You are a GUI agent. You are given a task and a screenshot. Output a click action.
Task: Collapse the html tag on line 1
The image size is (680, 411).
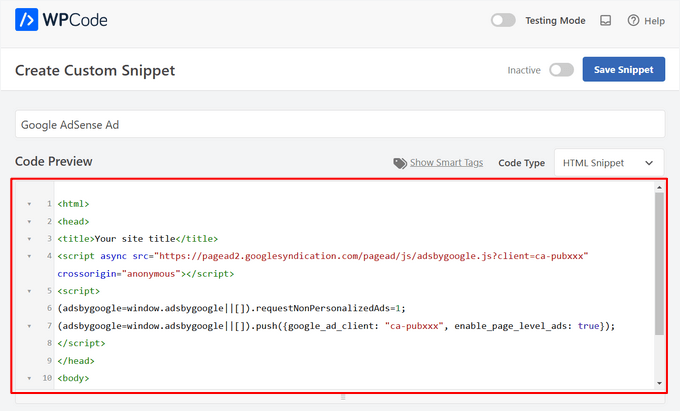click(28, 204)
